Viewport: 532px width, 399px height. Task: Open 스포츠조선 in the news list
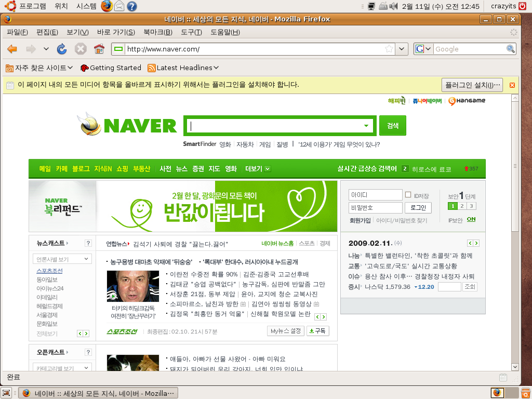click(49, 271)
